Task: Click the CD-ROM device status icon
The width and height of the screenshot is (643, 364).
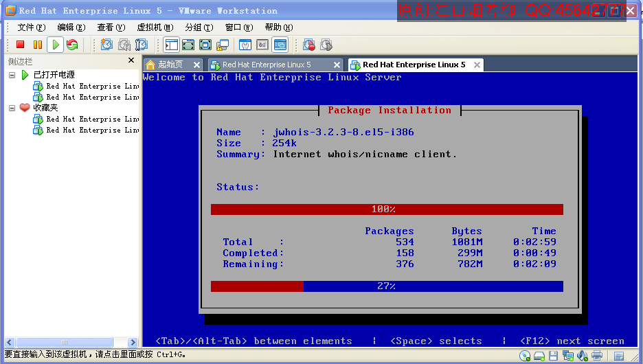Action: (525, 355)
